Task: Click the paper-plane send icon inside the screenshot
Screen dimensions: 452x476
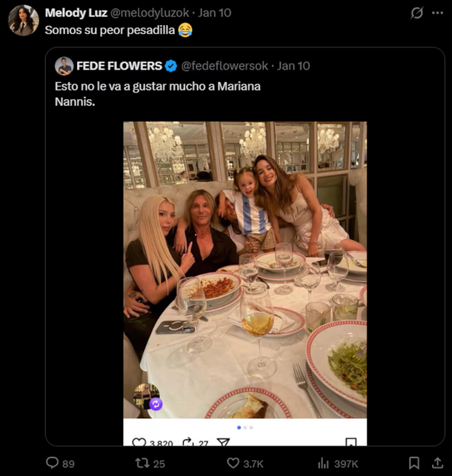Action: [223, 443]
